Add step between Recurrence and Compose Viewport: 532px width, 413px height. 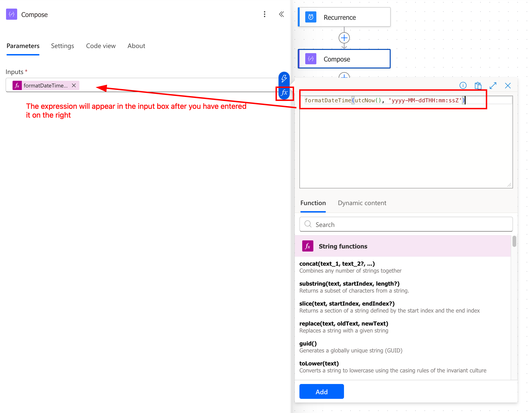344,38
